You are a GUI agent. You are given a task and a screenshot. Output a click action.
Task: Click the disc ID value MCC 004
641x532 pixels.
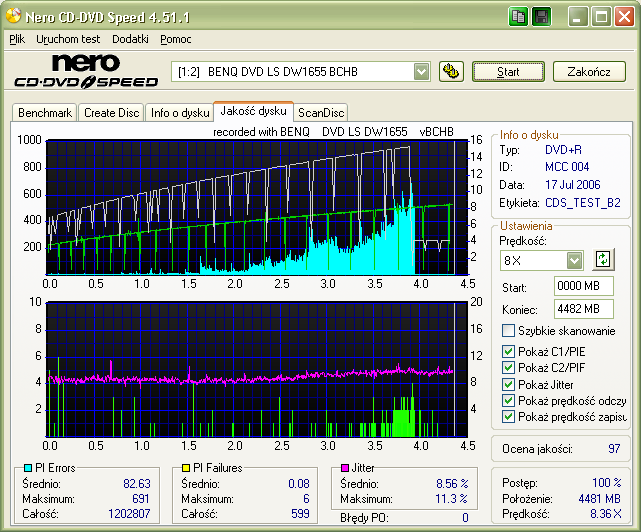coord(567,167)
